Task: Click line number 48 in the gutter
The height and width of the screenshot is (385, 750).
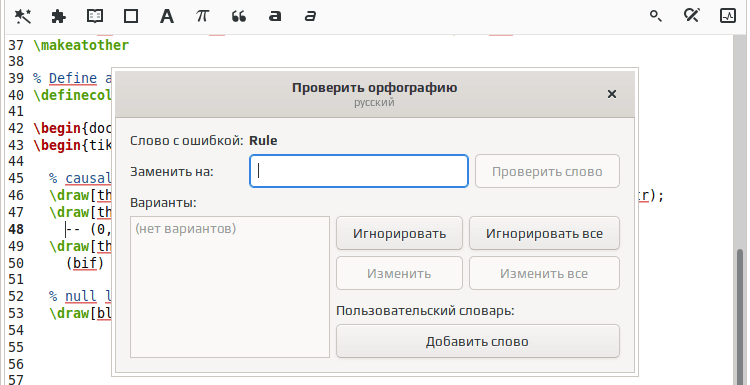Action: coord(16,230)
